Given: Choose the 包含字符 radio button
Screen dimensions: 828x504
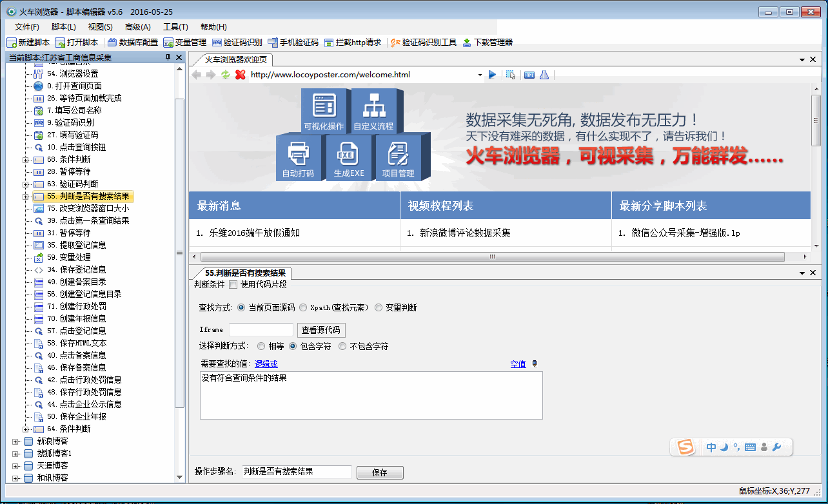Looking at the screenshot, I should [293, 346].
